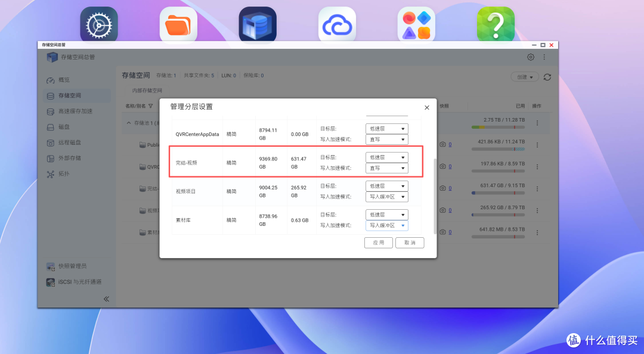Image resolution: width=644 pixels, height=354 pixels.
Task: Open 目标层 dropdown for 完结-视频
Action: 387,158
